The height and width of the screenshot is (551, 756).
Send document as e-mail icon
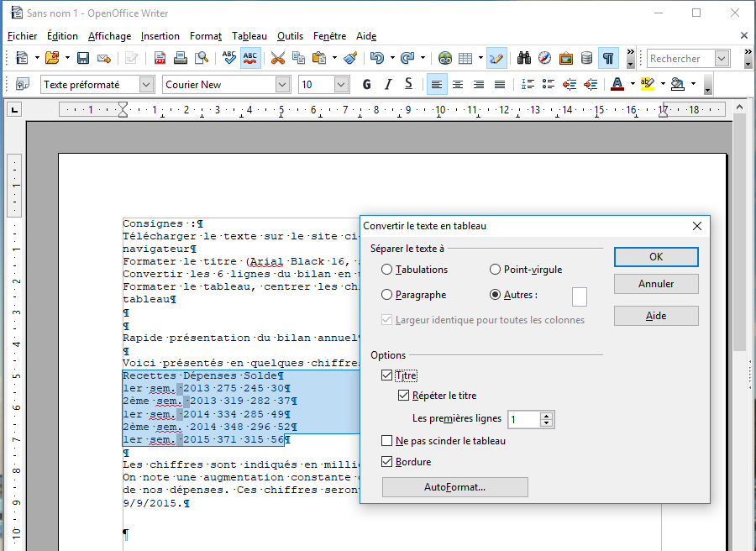[x=103, y=58]
